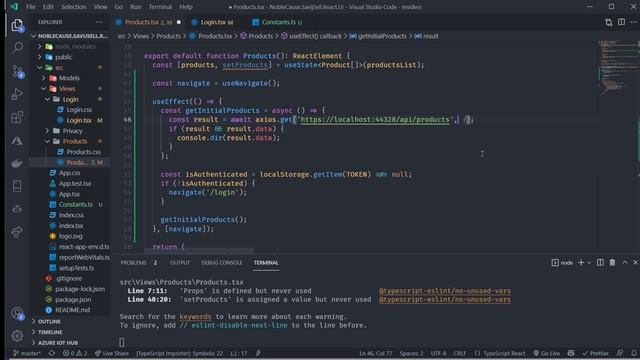Collapse the src folder
The width and height of the screenshot is (640, 360).
click(x=39, y=67)
